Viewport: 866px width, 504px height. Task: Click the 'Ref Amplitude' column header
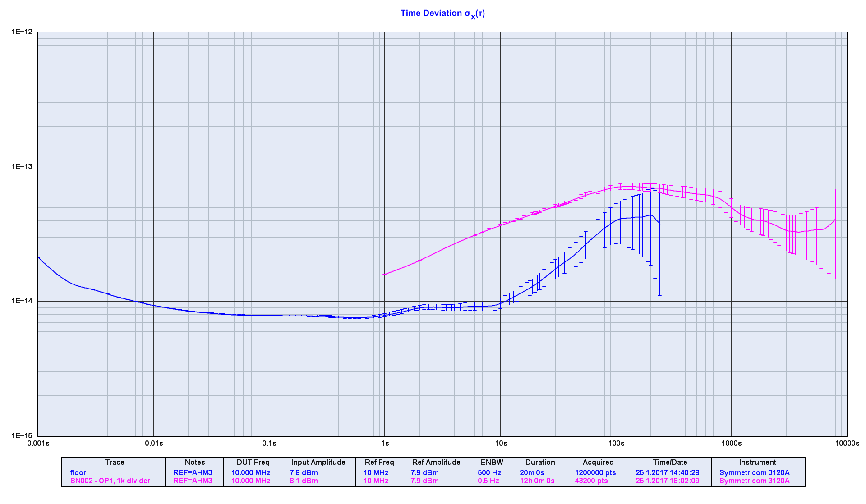[x=436, y=462]
